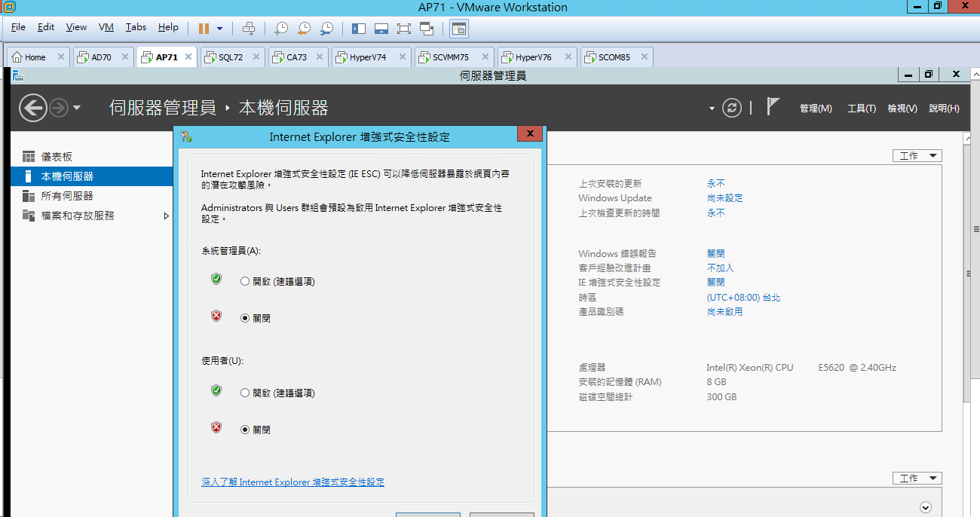Take a snapshot of this VM
Image resolution: width=980 pixels, height=517 pixels.
pos(280,29)
